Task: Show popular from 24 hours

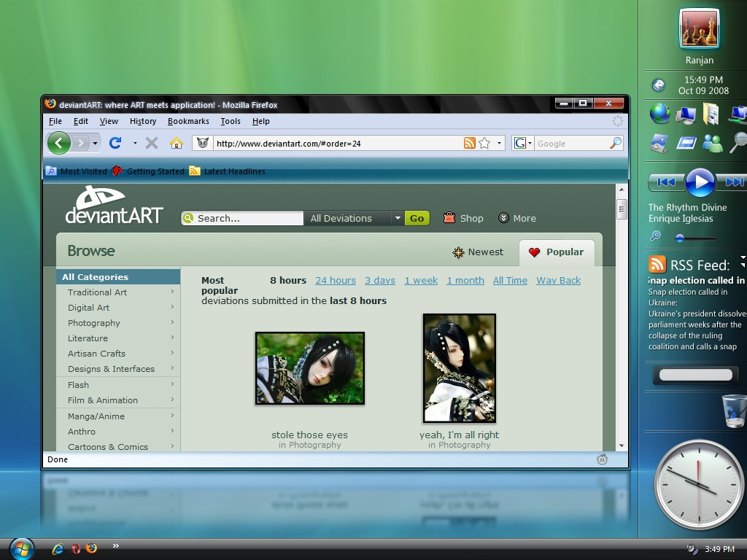Action: pyautogui.click(x=336, y=280)
